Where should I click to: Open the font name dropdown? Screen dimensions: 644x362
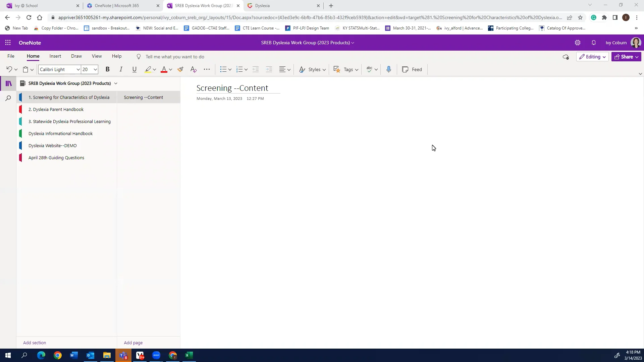coord(78,69)
